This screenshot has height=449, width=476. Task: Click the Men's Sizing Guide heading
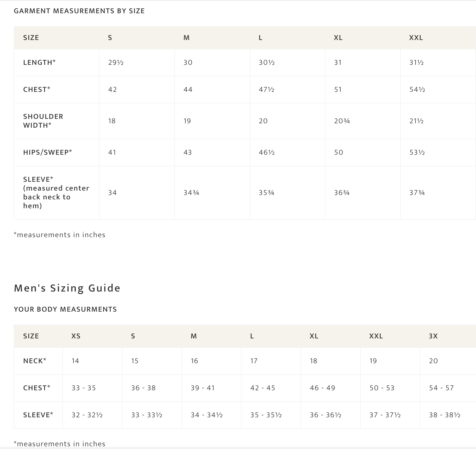[x=67, y=288]
